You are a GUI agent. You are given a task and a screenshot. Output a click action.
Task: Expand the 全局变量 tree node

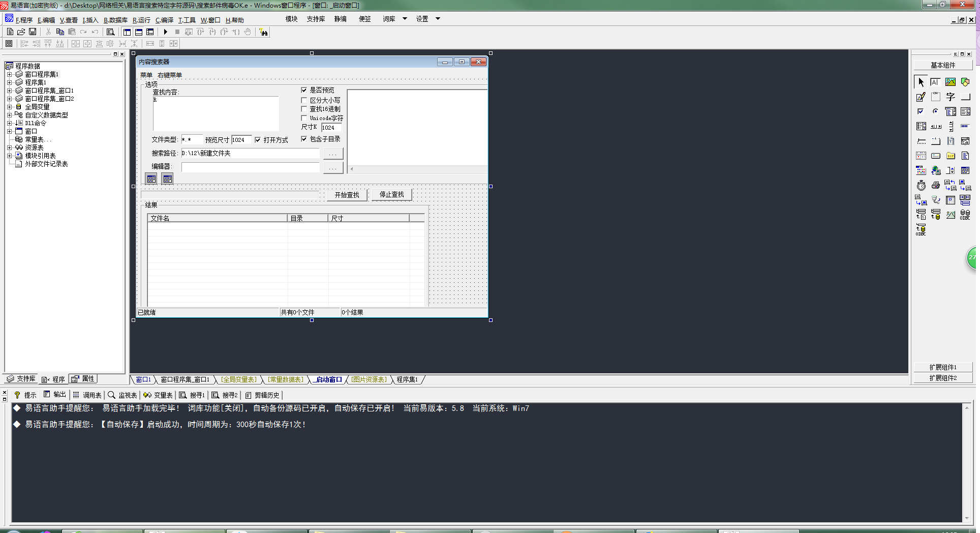(x=9, y=107)
